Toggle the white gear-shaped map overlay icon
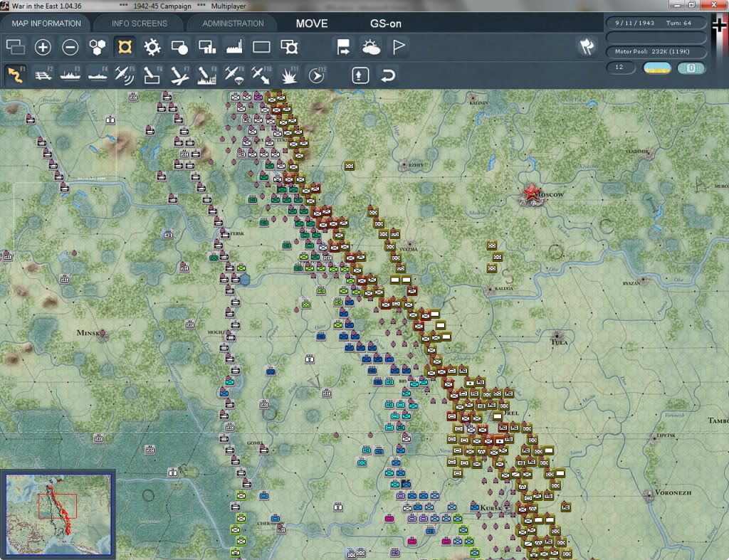 pyautogui.click(x=152, y=47)
